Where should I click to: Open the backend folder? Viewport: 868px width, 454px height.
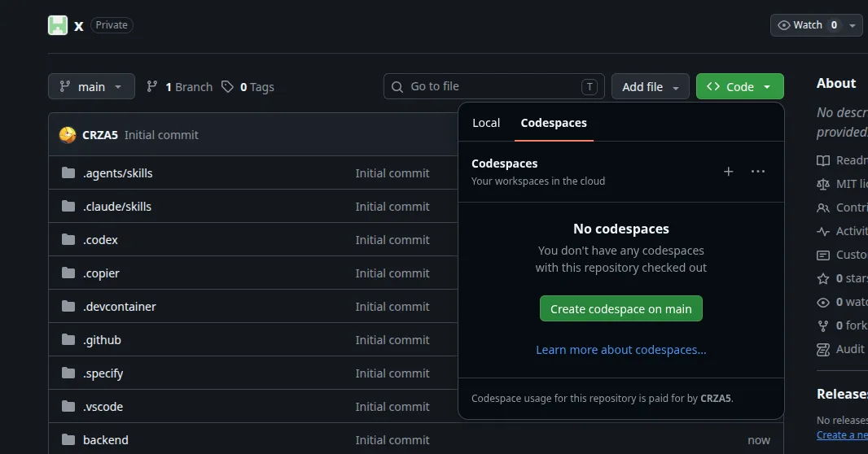click(x=106, y=440)
